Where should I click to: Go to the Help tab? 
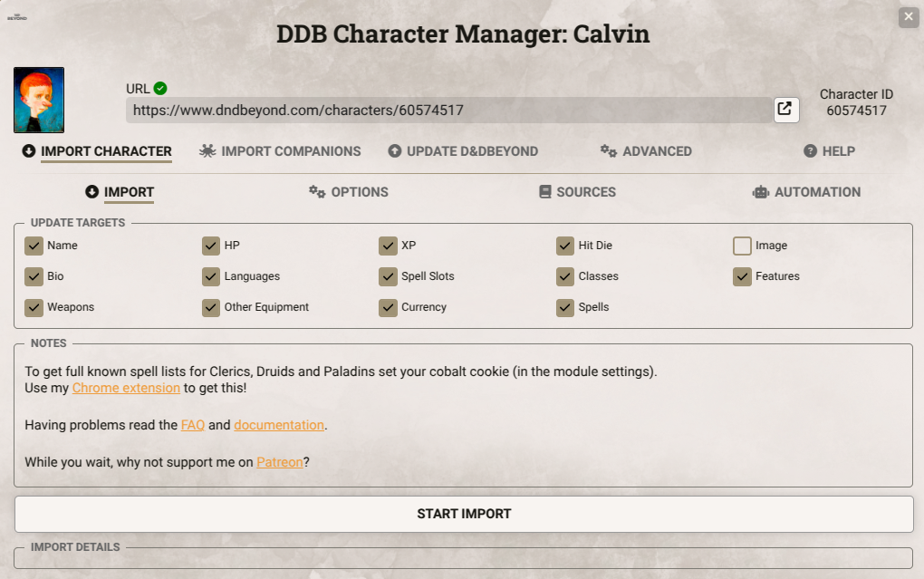pos(829,151)
